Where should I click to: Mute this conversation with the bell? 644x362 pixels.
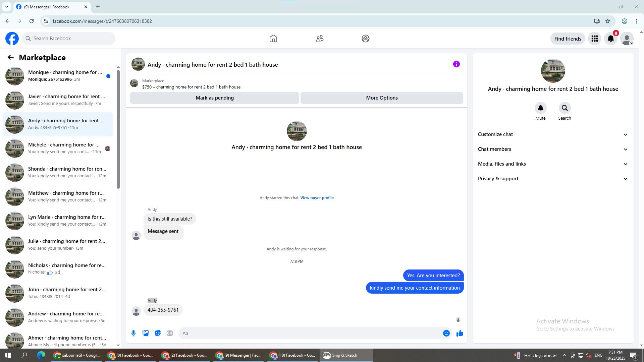click(x=540, y=108)
